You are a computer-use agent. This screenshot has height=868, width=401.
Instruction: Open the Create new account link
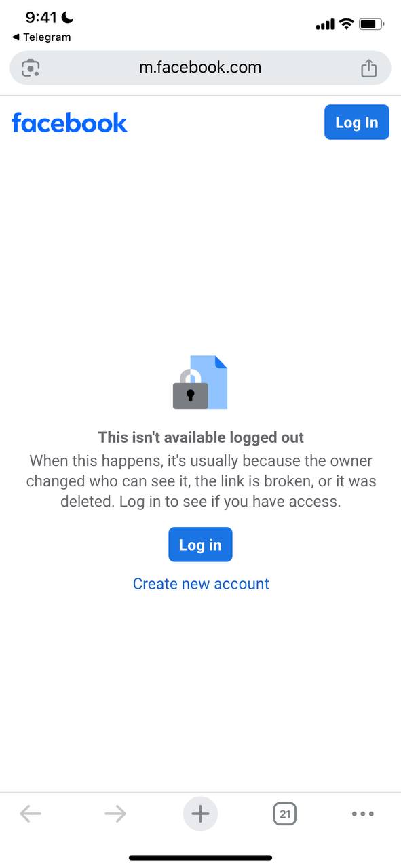(201, 584)
